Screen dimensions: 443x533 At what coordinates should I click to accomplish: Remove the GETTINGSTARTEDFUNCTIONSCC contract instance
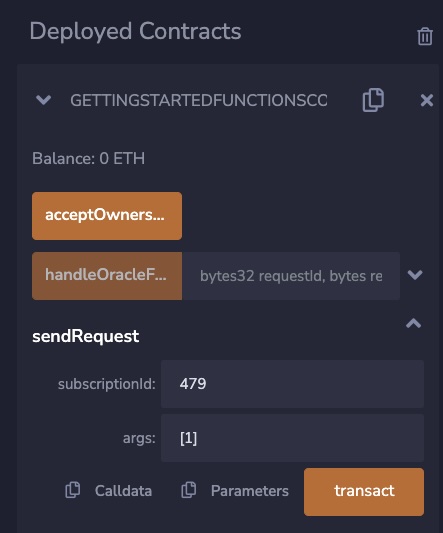click(x=427, y=101)
